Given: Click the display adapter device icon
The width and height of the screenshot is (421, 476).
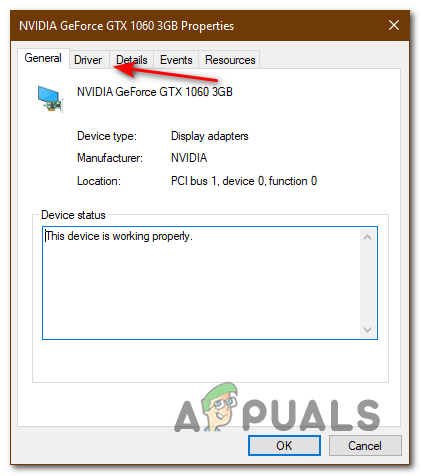Looking at the screenshot, I should click(50, 99).
